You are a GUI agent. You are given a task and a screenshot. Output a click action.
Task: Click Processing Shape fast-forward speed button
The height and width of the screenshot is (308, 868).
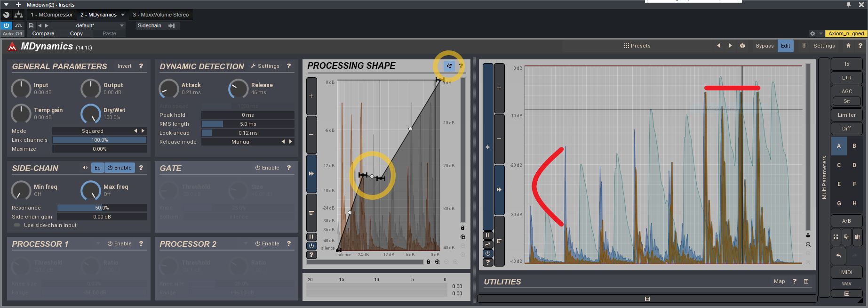point(311,173)
